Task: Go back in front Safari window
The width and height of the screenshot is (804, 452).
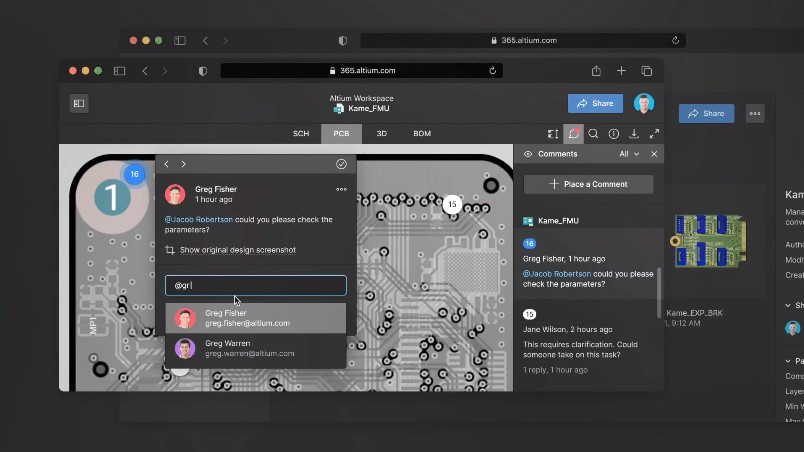Action: (145, 71)
